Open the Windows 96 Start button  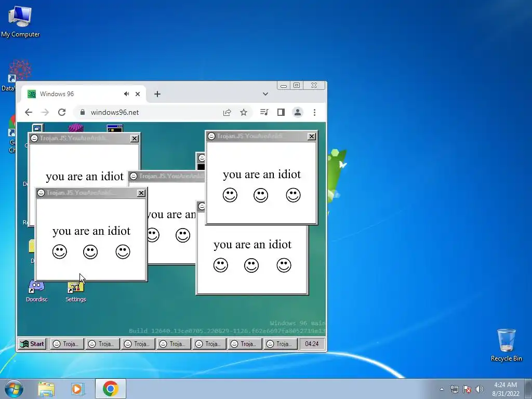[x=32, y=344]
